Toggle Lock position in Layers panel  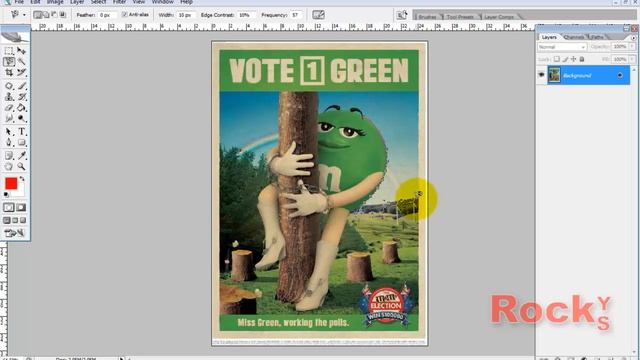(x=573, y=59)
